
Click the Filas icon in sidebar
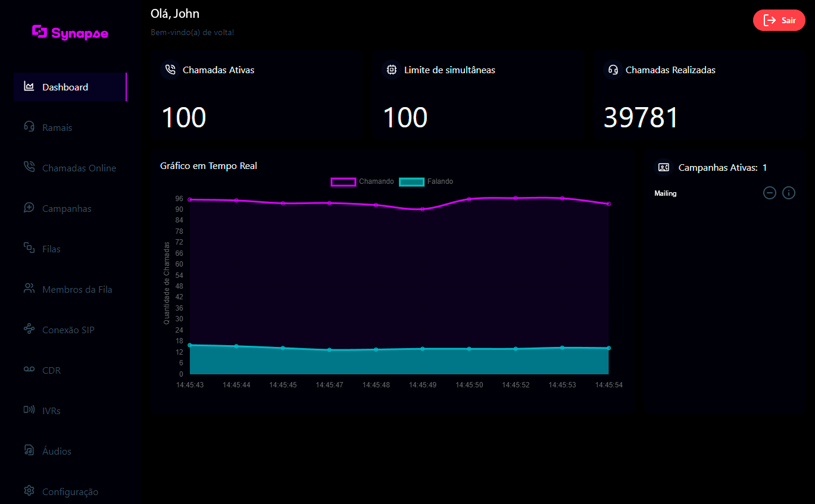click(x=29, y=248)
